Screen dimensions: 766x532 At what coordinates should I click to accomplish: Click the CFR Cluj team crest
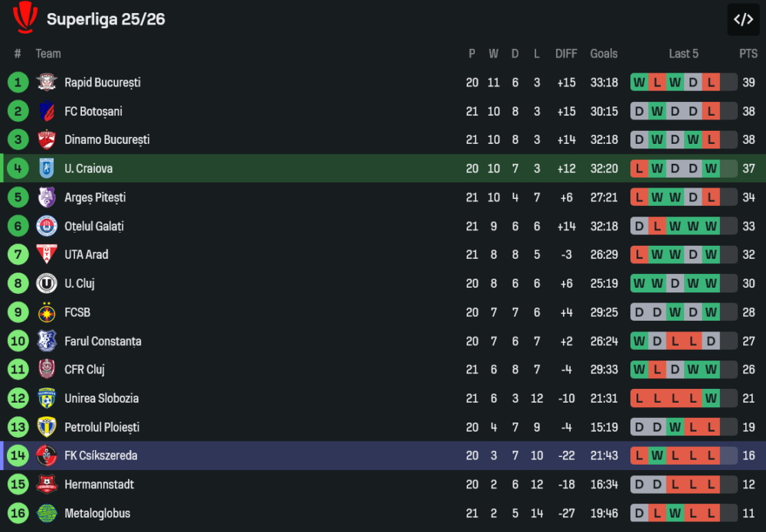click(47, 370)
